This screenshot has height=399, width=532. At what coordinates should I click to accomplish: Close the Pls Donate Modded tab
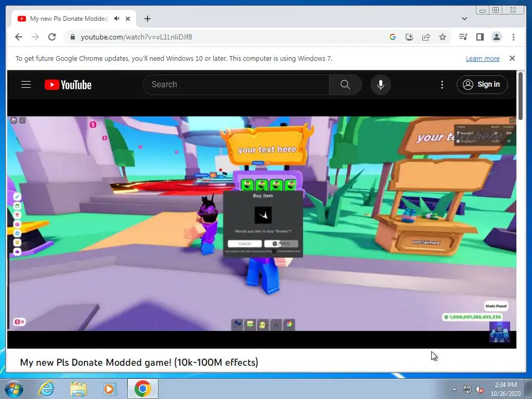point(128,19)
